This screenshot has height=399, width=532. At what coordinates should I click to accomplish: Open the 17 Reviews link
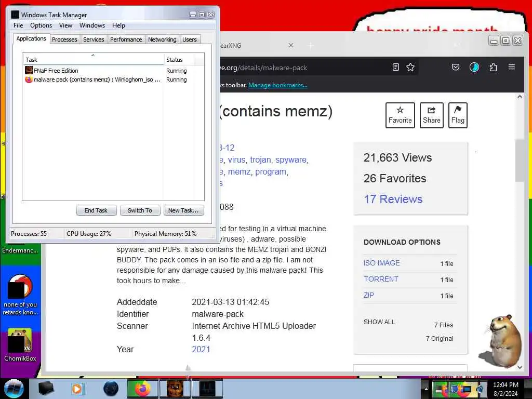pos(393,199)
